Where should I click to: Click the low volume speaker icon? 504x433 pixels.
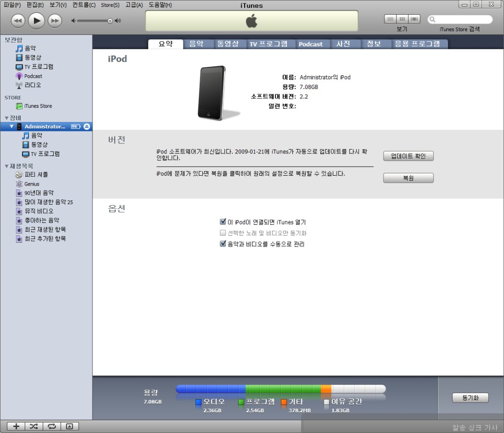74,21
